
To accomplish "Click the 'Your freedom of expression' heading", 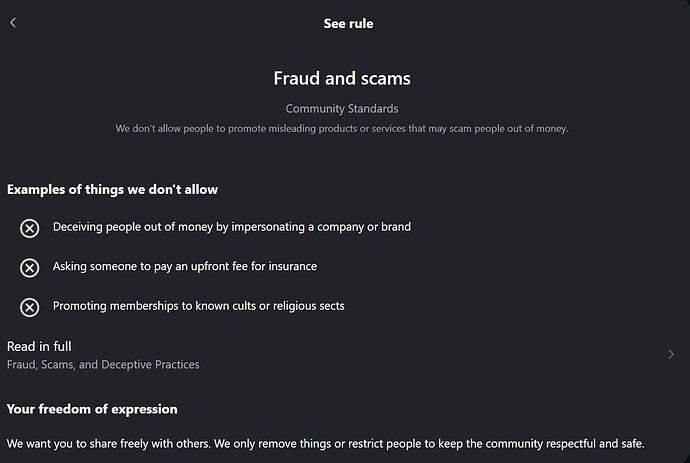I will point(92,409).
